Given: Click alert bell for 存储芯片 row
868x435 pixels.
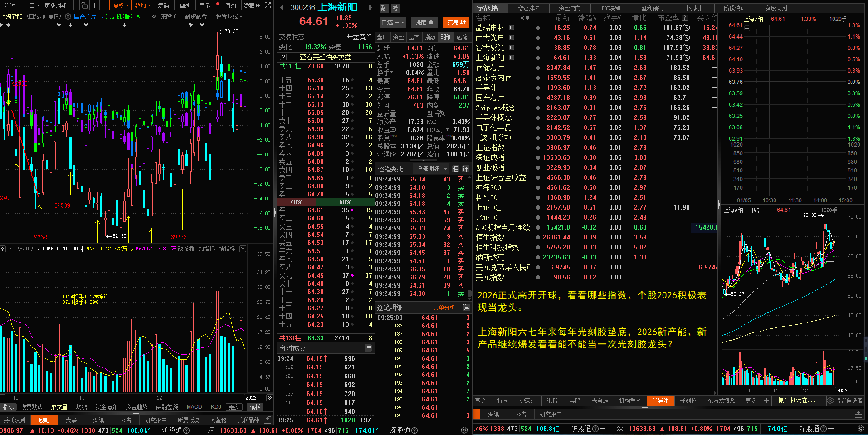Looking at the screenshot, I should click(538, 68).
